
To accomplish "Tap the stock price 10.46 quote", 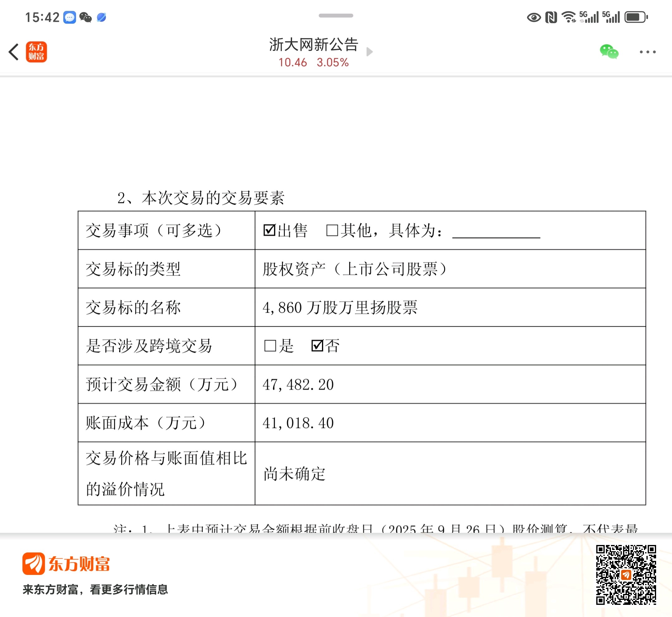I will coord(292,62).
